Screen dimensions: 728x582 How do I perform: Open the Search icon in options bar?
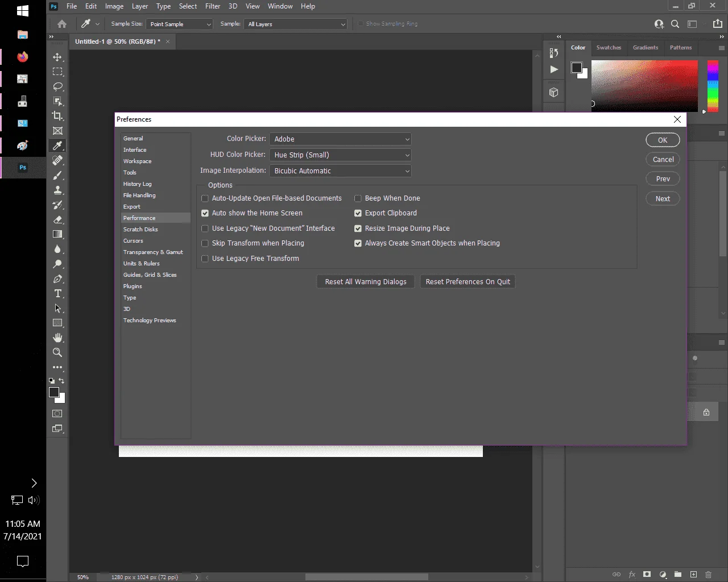675,24
